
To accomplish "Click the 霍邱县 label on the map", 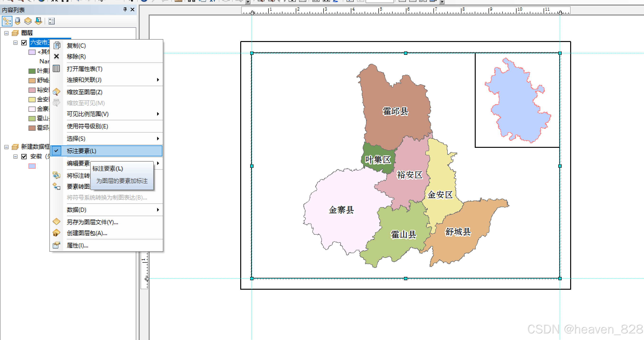I will [x=395, y=111].
